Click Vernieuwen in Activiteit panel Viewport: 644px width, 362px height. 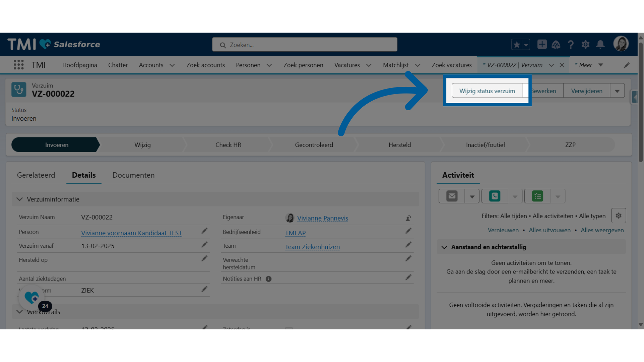click(x=503, y=230)
